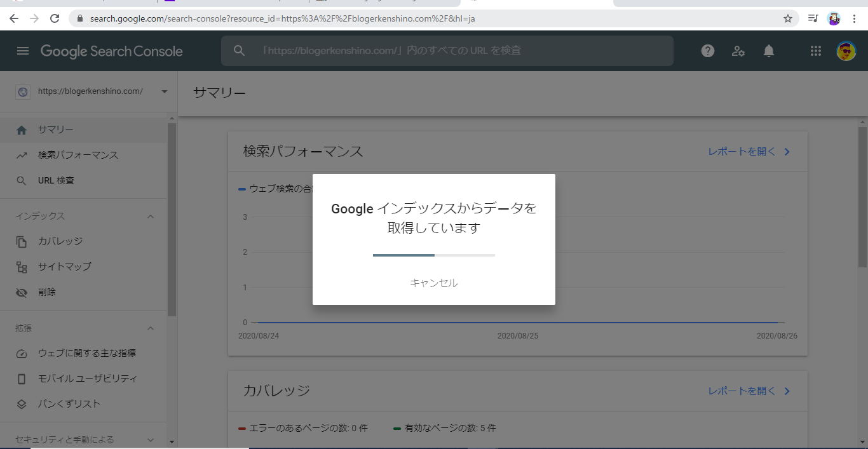Click the 有効なページの数: 5 件 legend

[445, 429]
